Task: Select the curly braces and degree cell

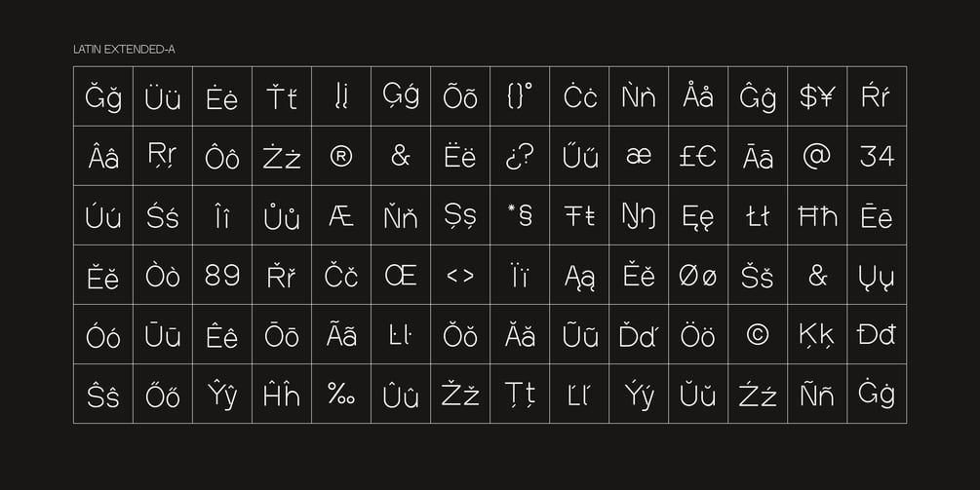Action: pyautogui.click(x=520, y=96)
